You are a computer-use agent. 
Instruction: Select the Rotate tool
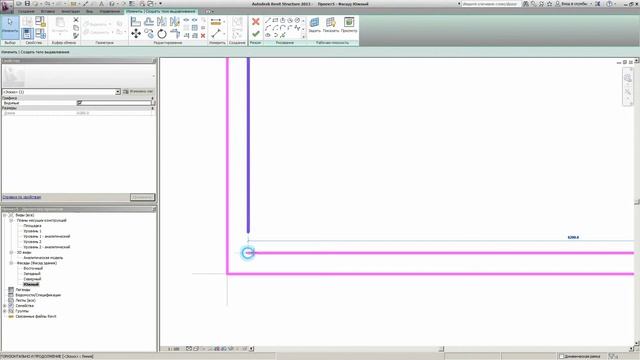pos(162,34)
